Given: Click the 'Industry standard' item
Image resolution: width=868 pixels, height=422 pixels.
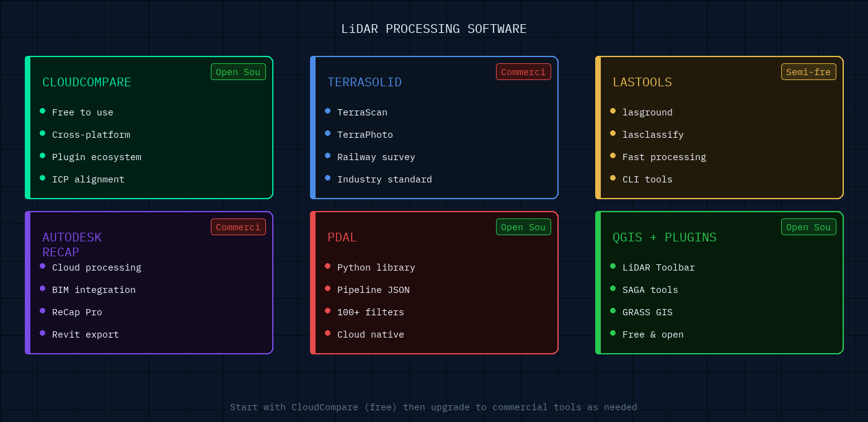Looking at the screenshot, I should click(384, 179).
